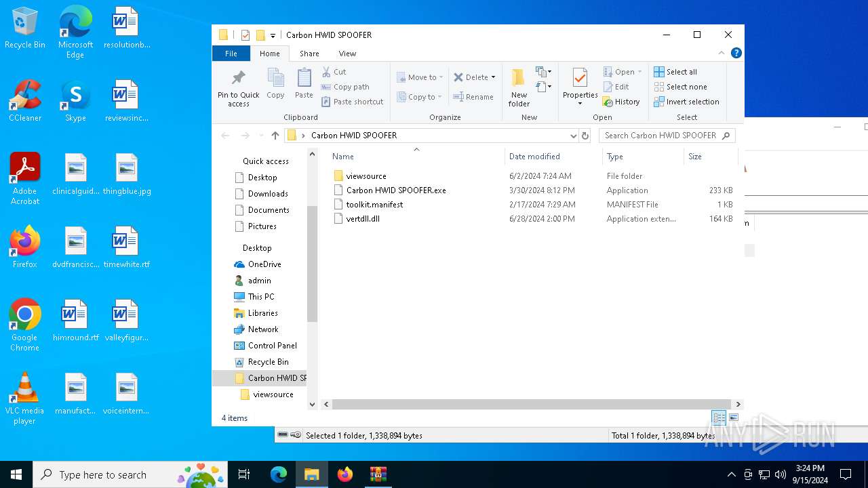Click Select none in ribbon
The width and height of the screenshot is (868, 488).
point(680,87)
